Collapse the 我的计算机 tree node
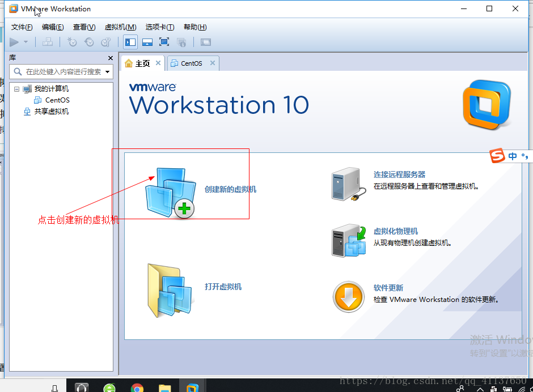This screenshot has height=392, width=533. pos(16,89)
